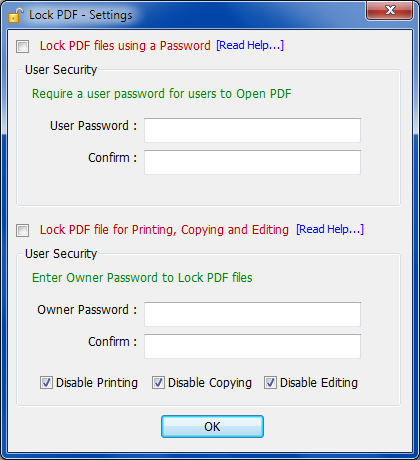
Task: Open Read Help link beside printing lock option
Action: coord(330,229)
